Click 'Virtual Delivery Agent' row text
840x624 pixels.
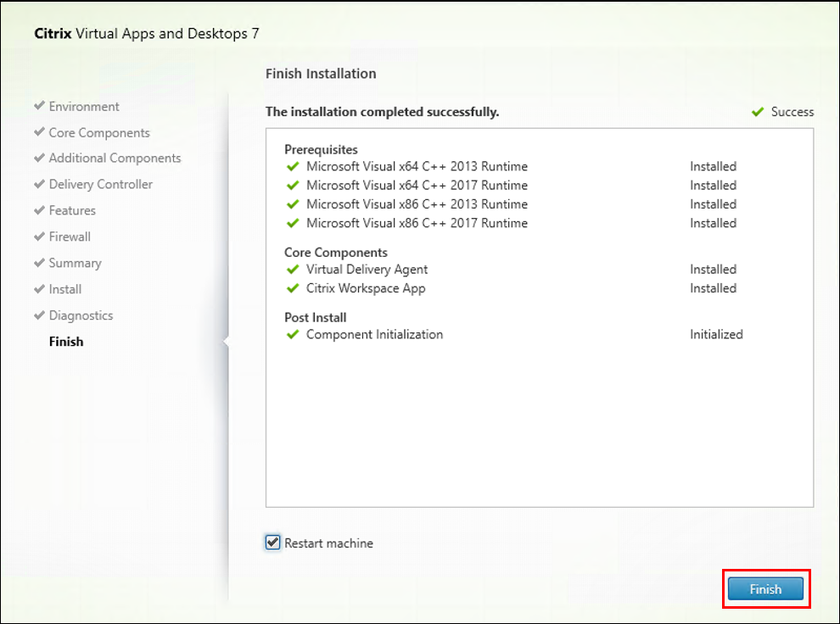point(367,270)
